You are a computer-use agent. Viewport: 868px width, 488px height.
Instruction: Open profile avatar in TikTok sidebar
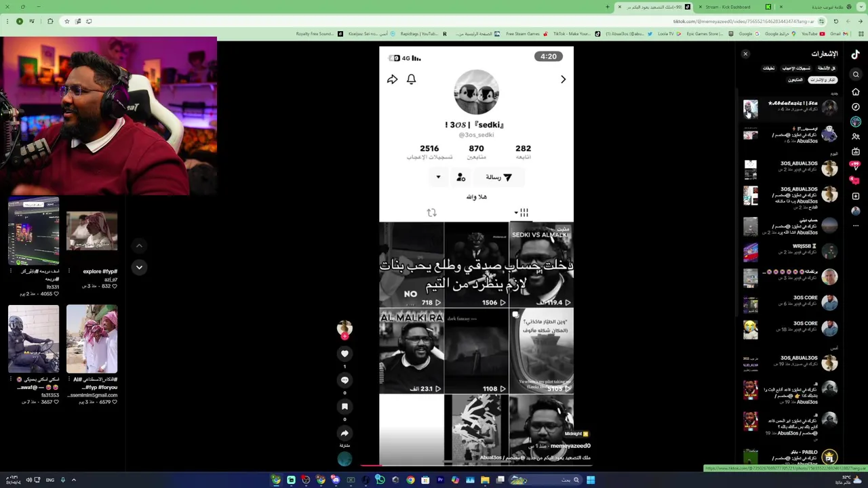coord(856,211)
